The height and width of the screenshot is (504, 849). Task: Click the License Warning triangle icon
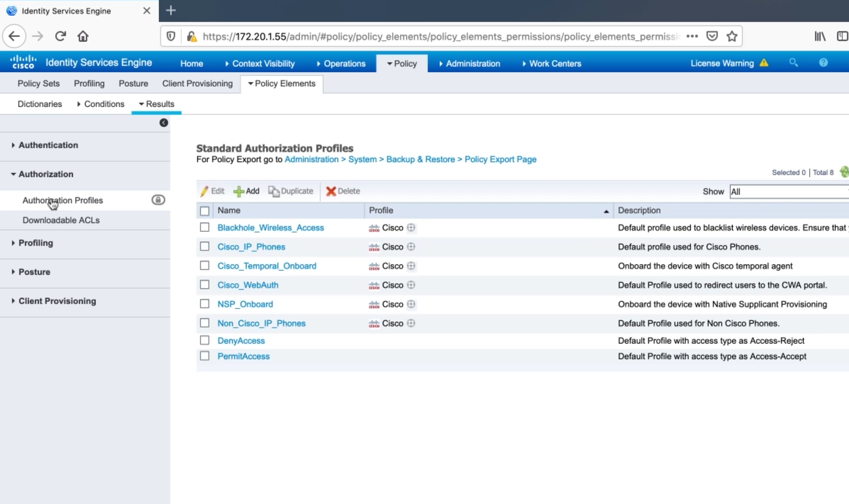[x=764, y=63]
